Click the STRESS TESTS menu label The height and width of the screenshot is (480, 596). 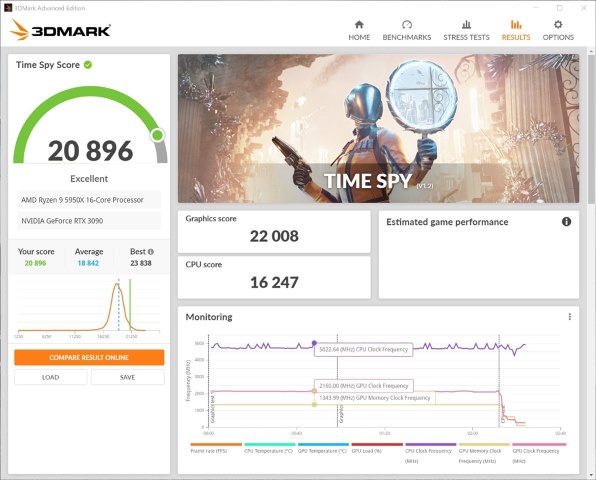[466, 37]
